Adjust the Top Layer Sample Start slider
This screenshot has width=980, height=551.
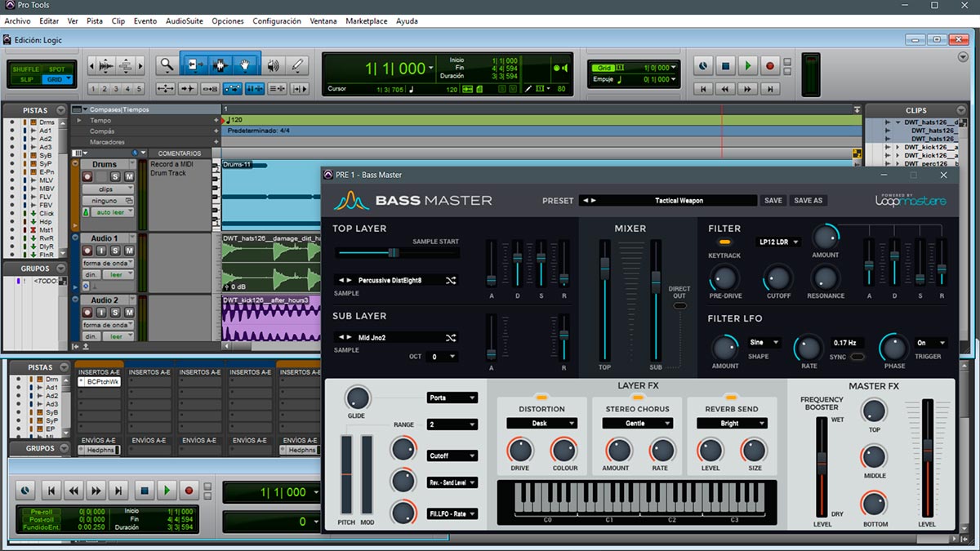tap(394, 253)
